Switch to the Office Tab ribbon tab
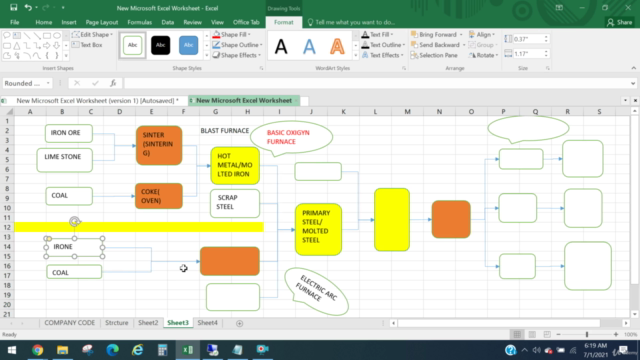Image resolution: width=640 pixels, height=360 pixels. coord(246,22)
